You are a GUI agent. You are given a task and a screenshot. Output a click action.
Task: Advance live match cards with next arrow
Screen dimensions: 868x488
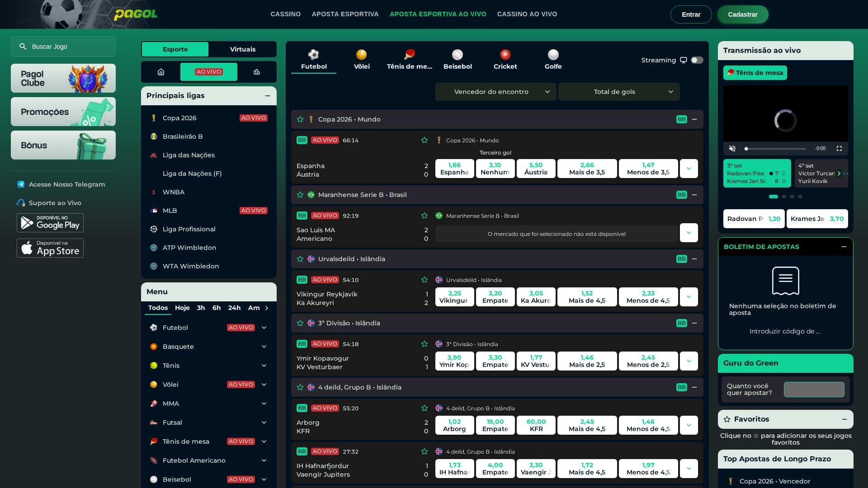point(839,174)
